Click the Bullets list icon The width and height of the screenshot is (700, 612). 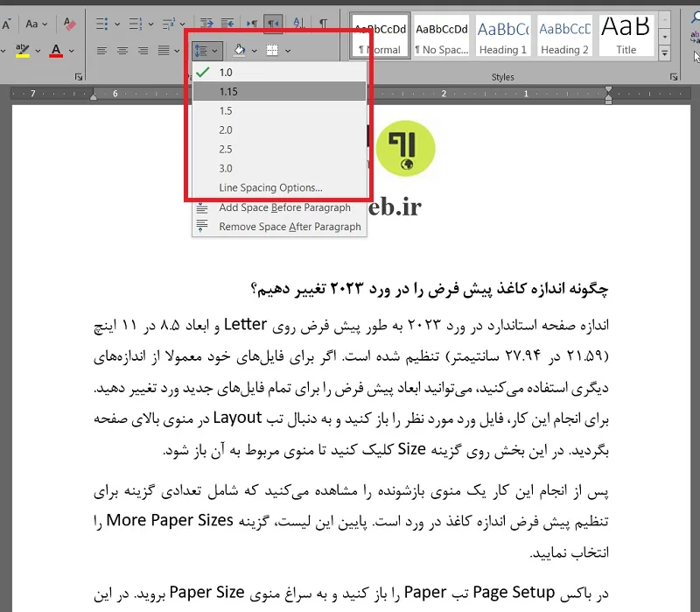101,24
